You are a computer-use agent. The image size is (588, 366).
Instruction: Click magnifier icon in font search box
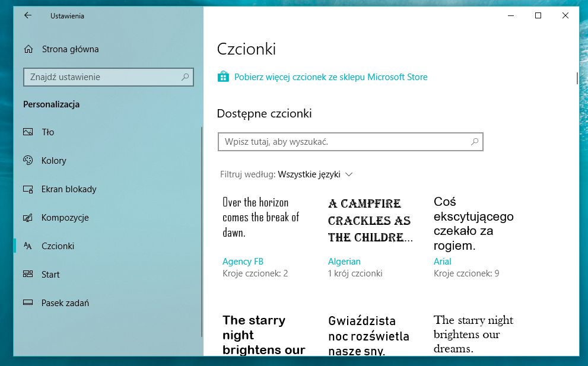click(474, 142)
